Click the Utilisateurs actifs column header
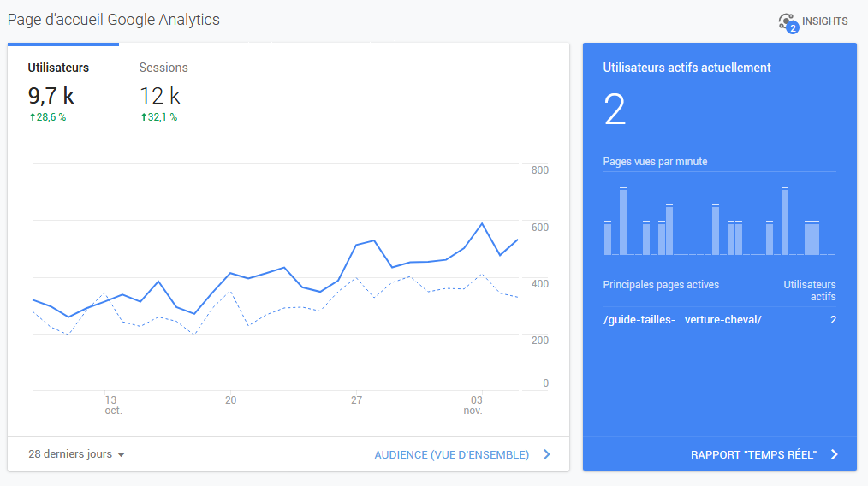Viewport: 868px width, 486px height. (x=809, y=291)
